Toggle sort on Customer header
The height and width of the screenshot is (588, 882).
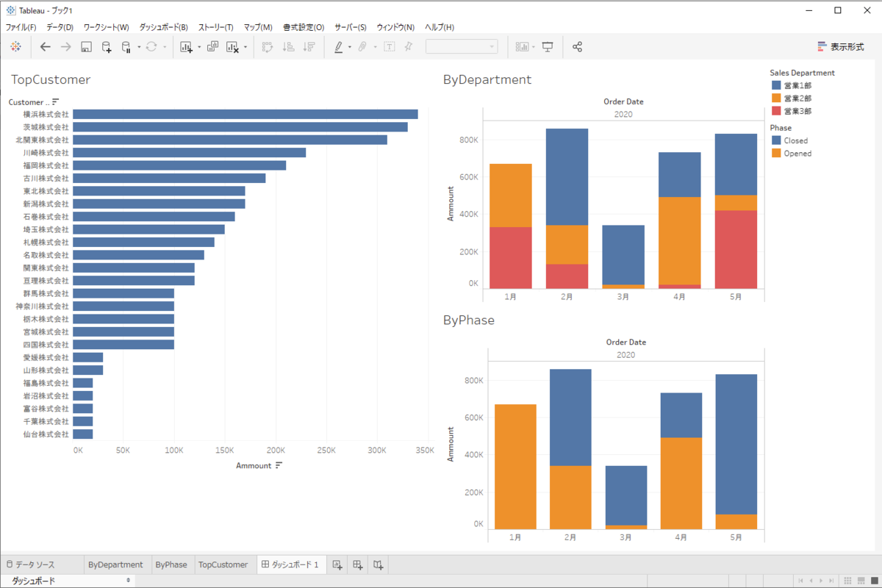55,102
